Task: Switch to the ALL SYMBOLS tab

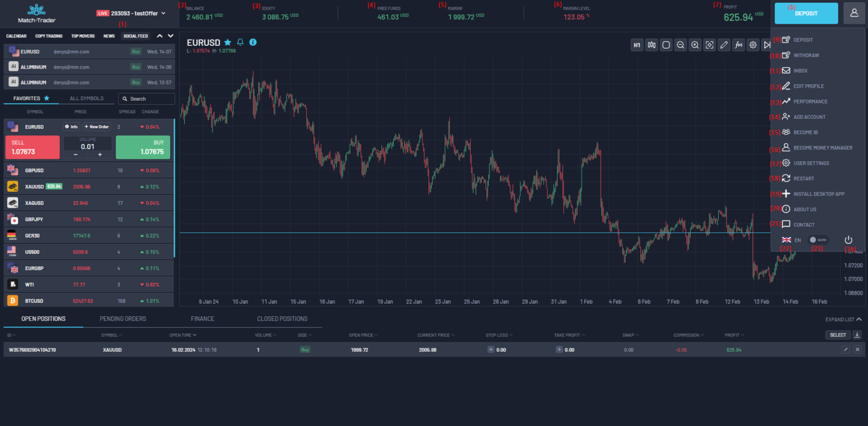Action: pyautogui.click(x=87, y=98)
